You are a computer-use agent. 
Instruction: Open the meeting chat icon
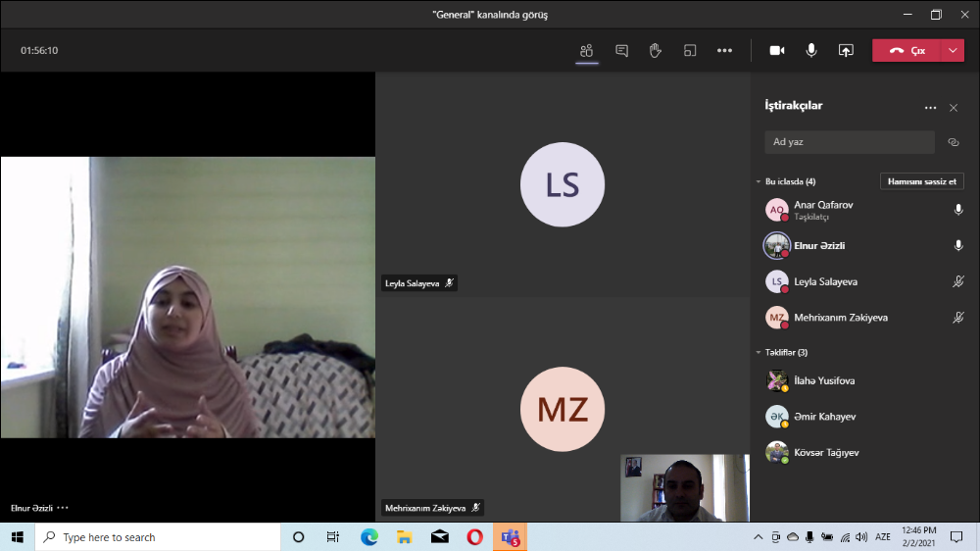tap(621, 51)
